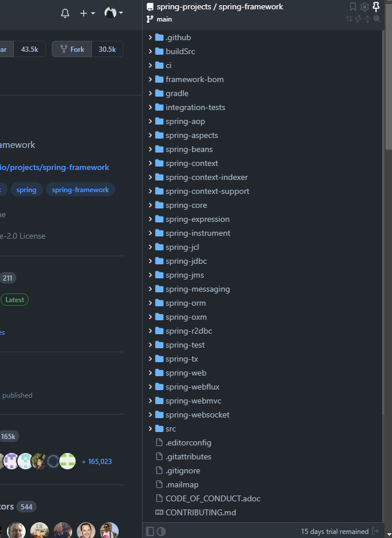Select the spring-web folder name
Image resolution: width=392 pixels, height=538 pixels.
[x=186, y=373]
